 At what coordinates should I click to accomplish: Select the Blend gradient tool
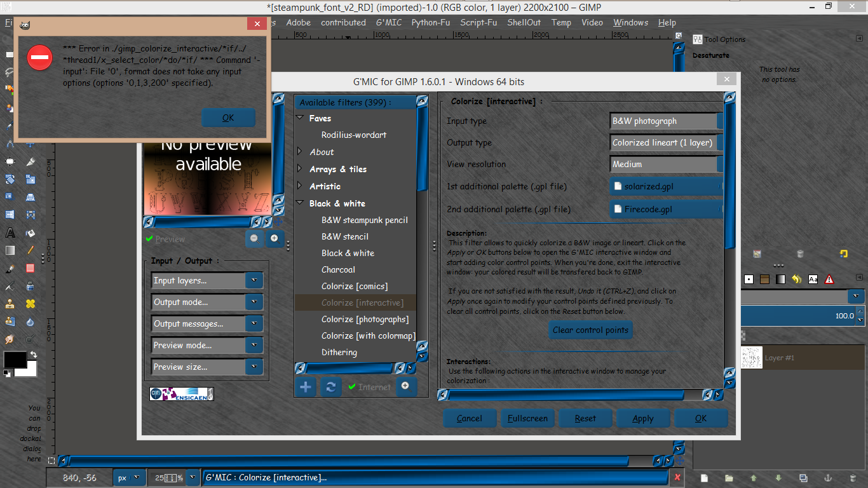point(10,250)
